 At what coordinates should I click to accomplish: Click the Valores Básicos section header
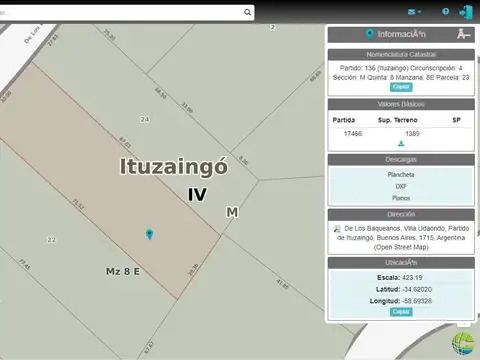pyautogui.click(x=401, y=104)
